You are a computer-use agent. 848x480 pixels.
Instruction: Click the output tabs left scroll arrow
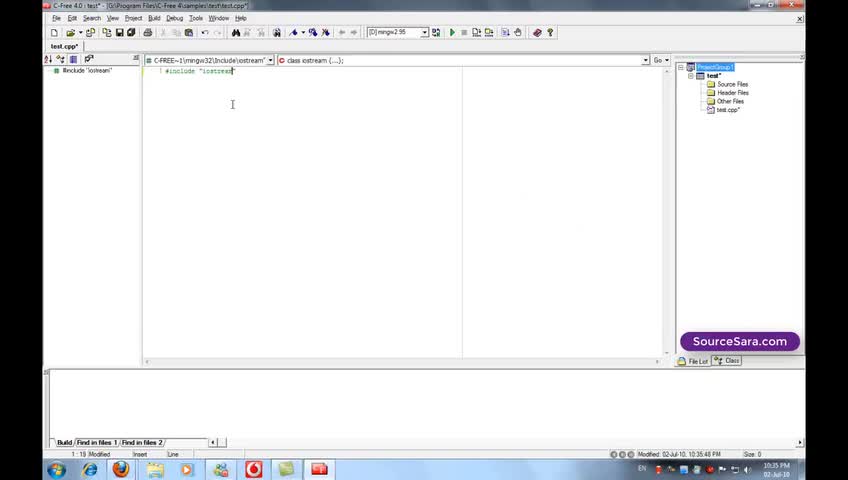click(x=213, y=443)
